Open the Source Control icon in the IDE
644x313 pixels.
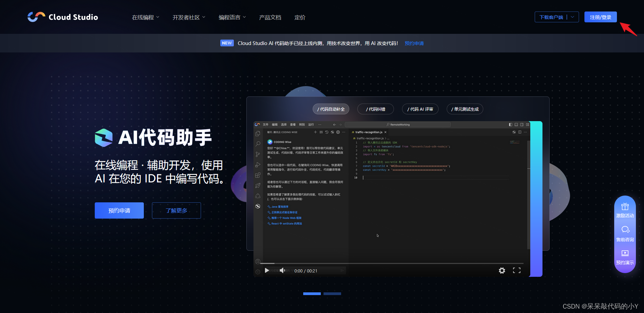click(258, 154)
